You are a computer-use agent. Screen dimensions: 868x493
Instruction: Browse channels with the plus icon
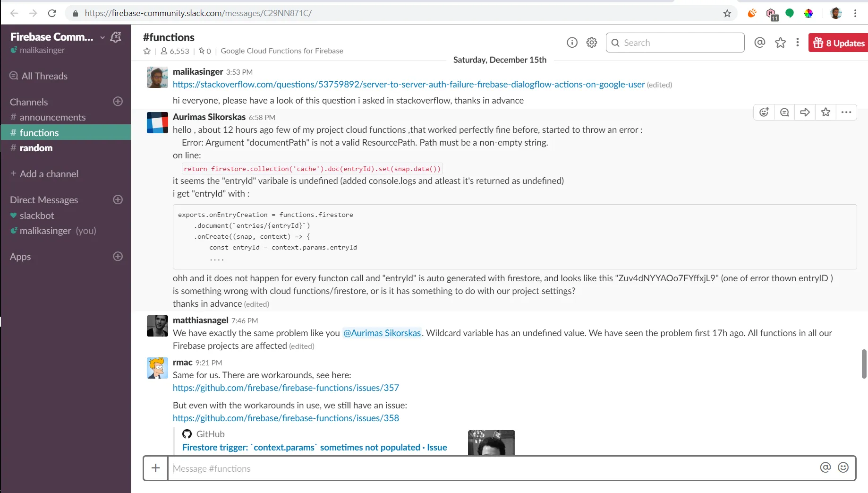[118, 102]
